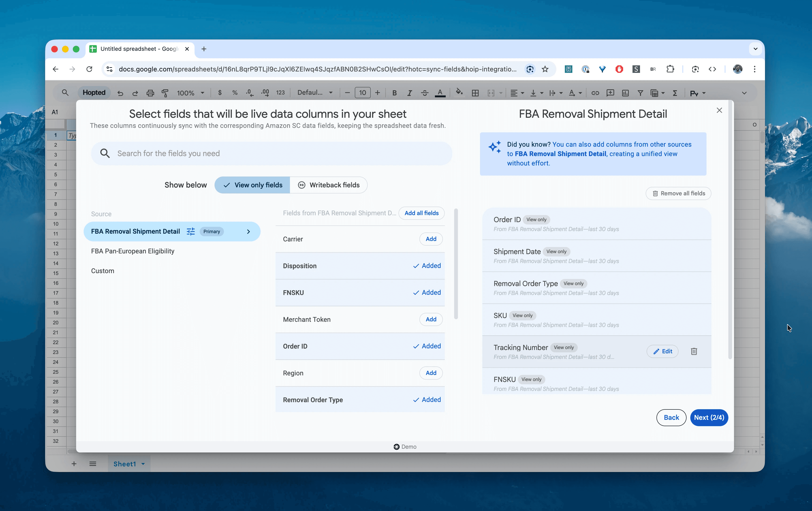Viewport: 812px width, 511px height.
Task: Click the insert chart icon
Action: 625,93
